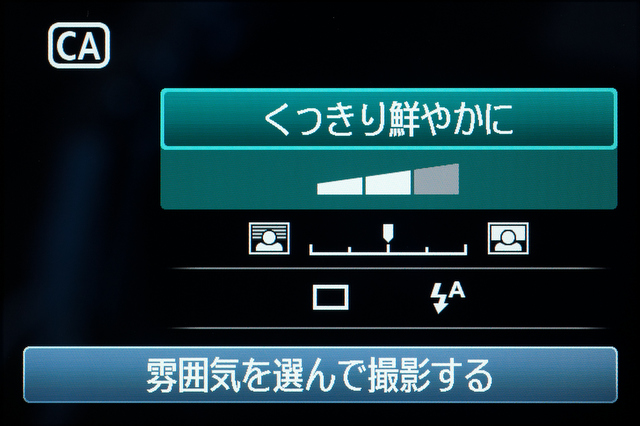
Task: Select the background blur pointer marker
Action: [388, 231]
